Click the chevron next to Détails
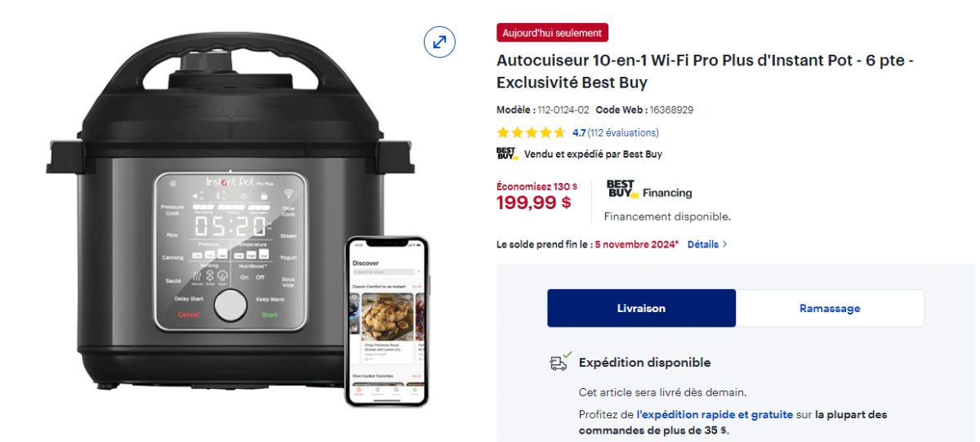The height and width of the screenshot is (442, 980). [x=725, y=244]
